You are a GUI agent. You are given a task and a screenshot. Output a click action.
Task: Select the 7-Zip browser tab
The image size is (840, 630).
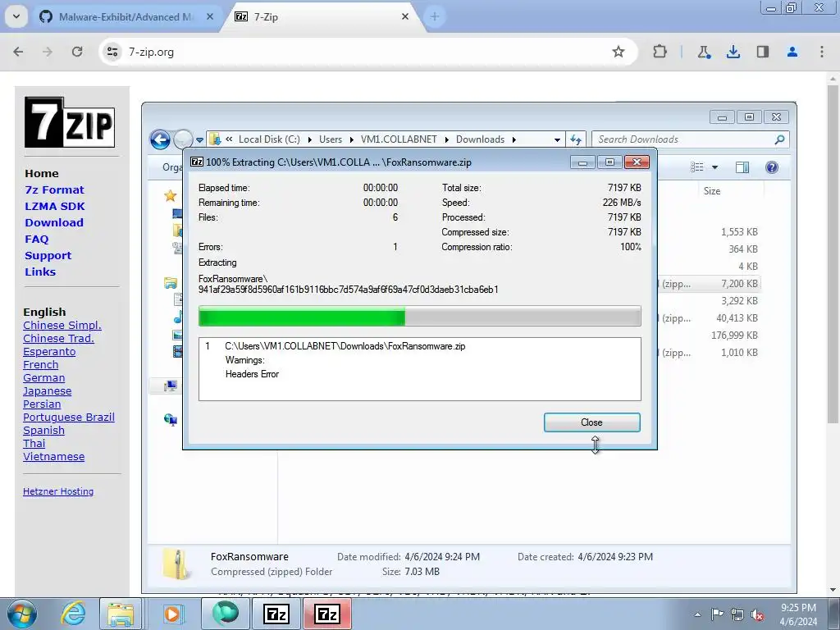322,16
